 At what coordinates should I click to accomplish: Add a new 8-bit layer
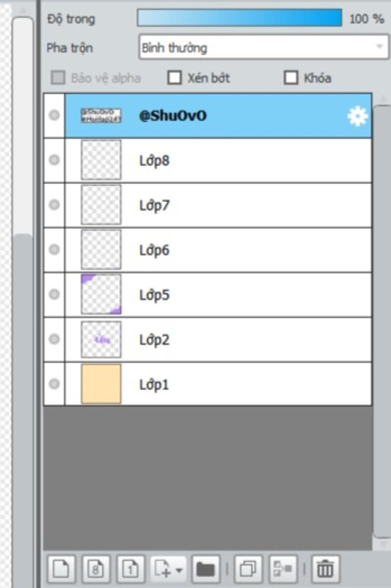pos(96,569)
